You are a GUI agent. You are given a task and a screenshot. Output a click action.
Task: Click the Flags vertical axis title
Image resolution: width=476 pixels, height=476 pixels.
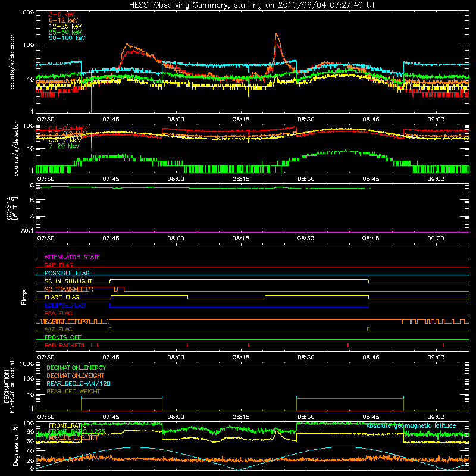tap(24, 297)
